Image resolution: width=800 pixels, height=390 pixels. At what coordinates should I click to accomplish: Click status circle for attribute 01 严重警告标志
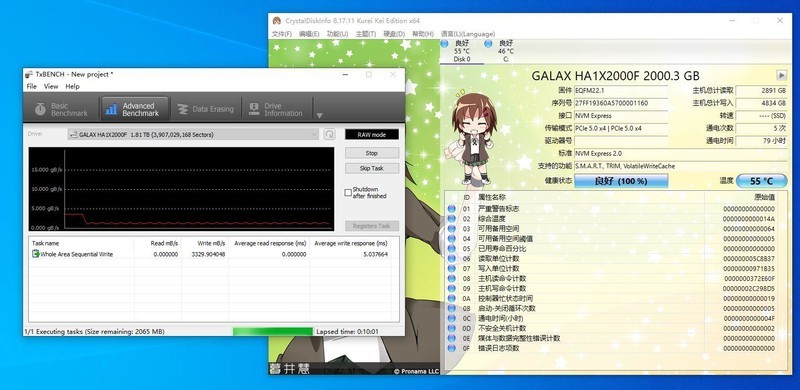(x=452, y=209)
